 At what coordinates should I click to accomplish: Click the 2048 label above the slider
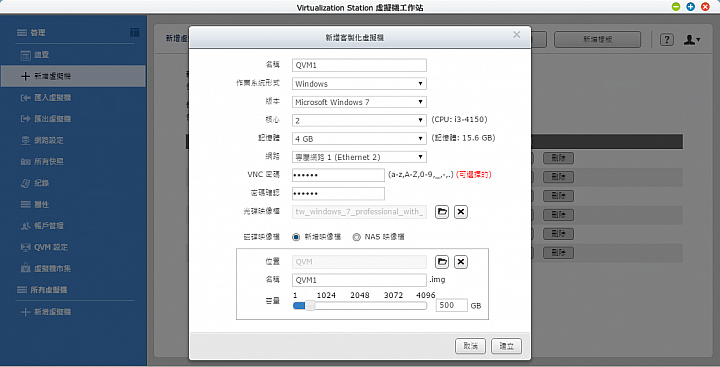(x=360, y=295)
